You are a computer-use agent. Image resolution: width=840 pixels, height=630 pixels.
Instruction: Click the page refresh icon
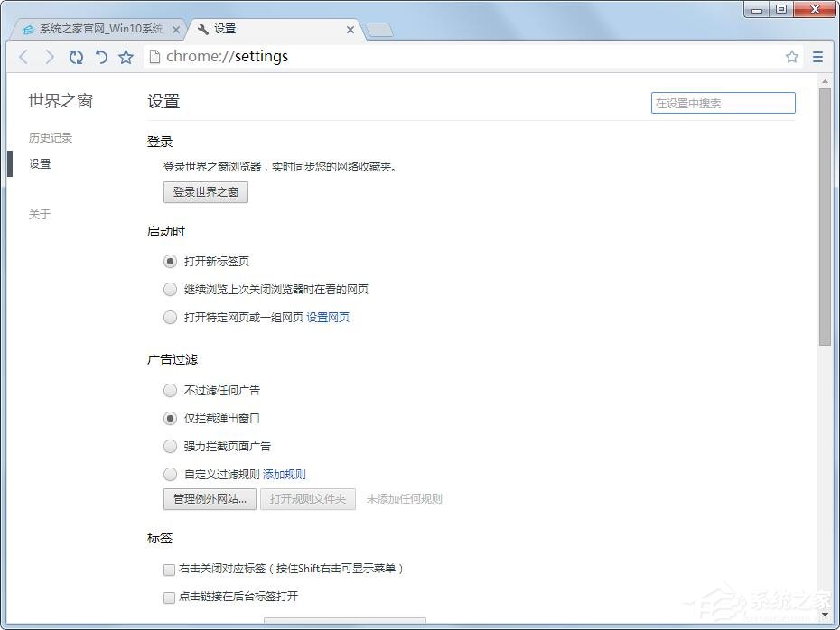76,56
